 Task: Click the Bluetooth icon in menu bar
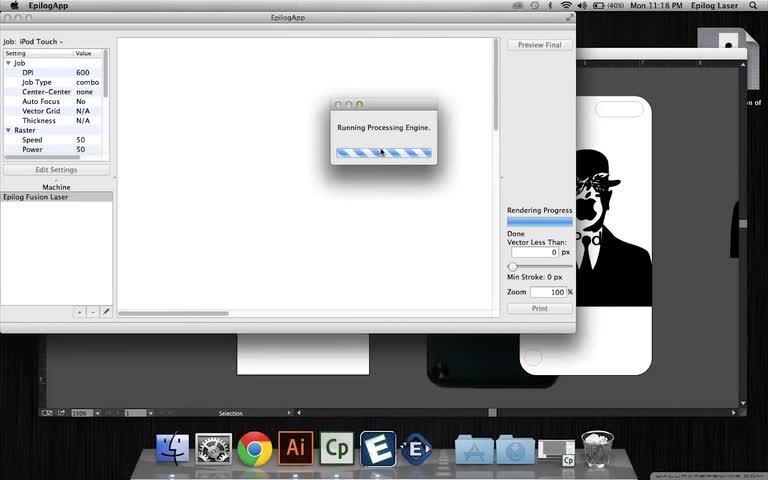[x=550, y=5]
